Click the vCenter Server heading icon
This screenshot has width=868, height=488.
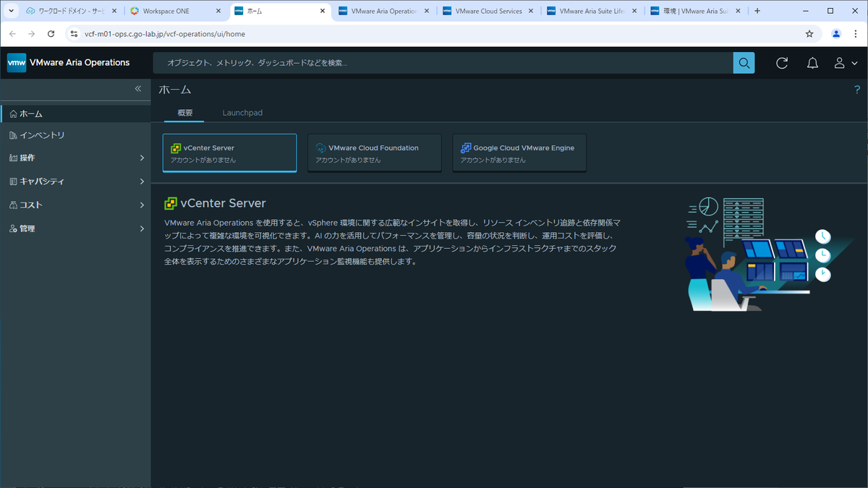coord(171,203)
